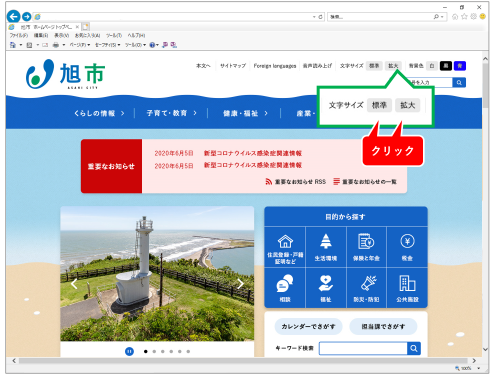Image resolution: width=500 pixels, height=375 pixels.
Task: Open the 福祉 heart-in-hand icon tile
Action: click(326, 288)
